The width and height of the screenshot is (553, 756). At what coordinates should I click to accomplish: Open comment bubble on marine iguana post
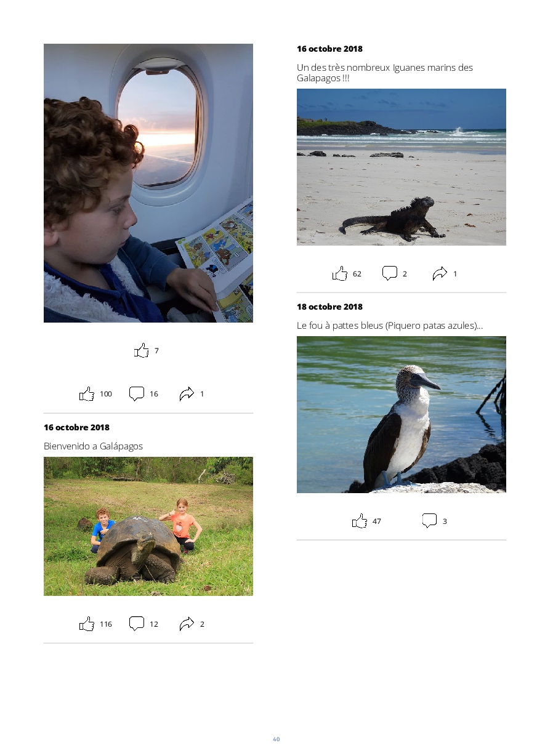coord(390,273)
